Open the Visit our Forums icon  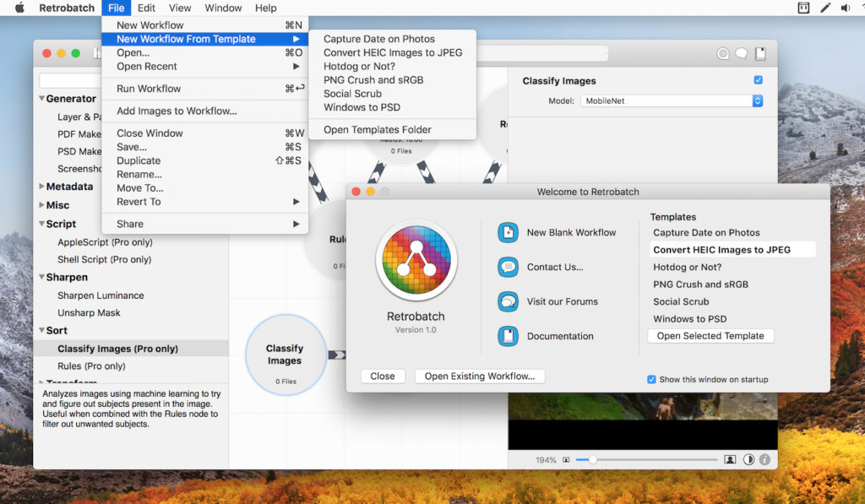[x=508, y=301]
